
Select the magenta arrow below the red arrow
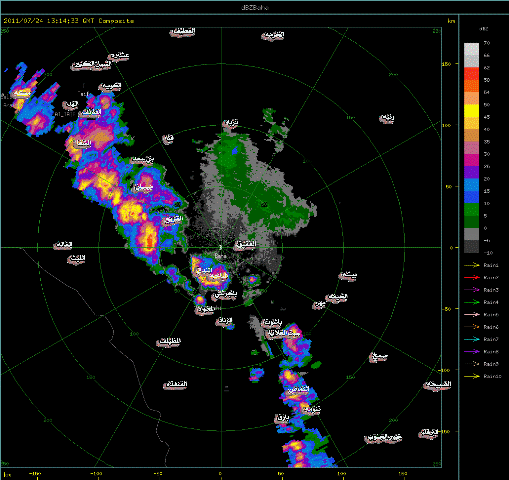pyautogui.click(x=472, y=290)
